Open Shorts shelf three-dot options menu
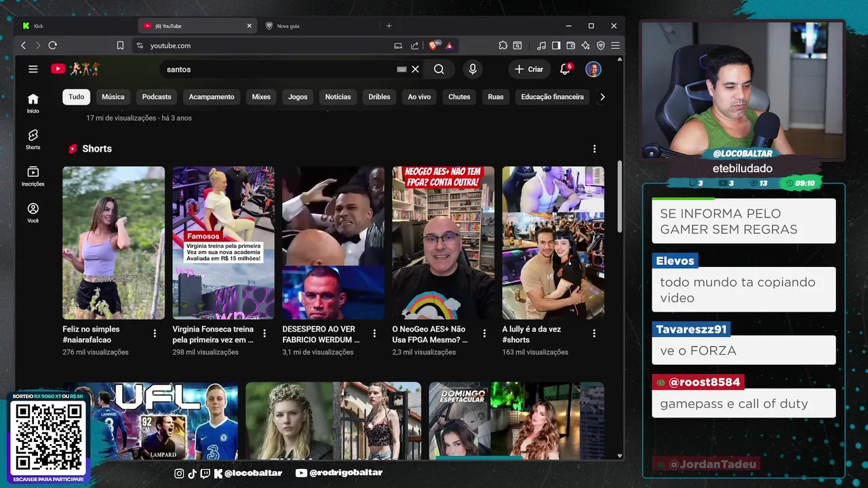The width and height of the screenshot is (868, 488). click(x=594, y=148)
